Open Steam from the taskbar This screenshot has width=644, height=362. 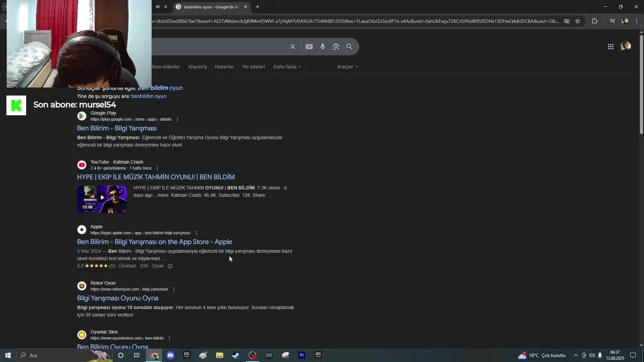coord(235,355)
